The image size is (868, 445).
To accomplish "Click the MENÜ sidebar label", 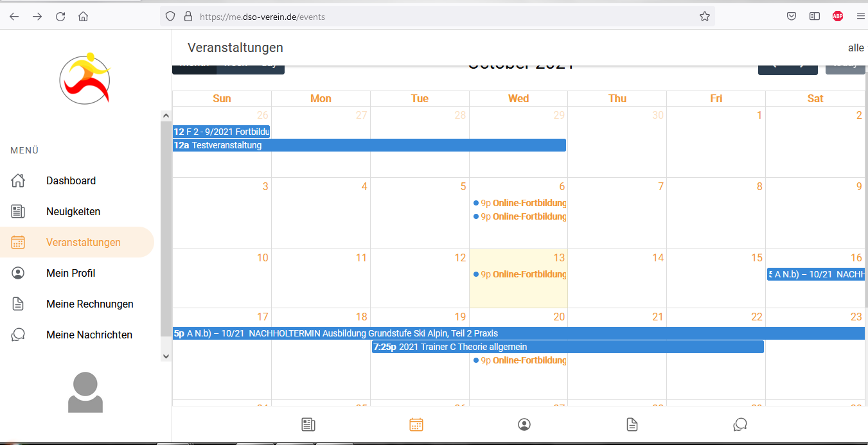I will [x=24, y=150].
